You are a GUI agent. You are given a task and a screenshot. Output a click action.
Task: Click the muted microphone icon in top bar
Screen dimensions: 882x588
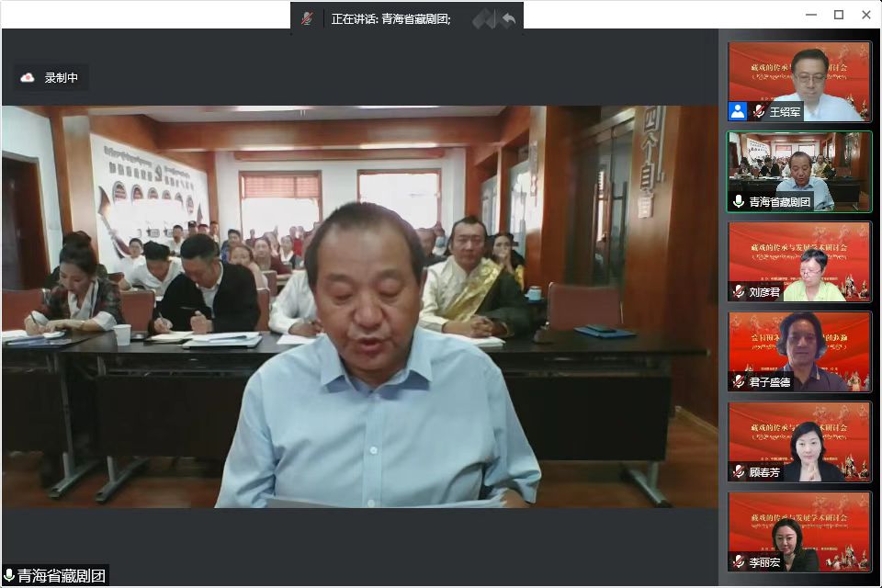tap(307, 18)
